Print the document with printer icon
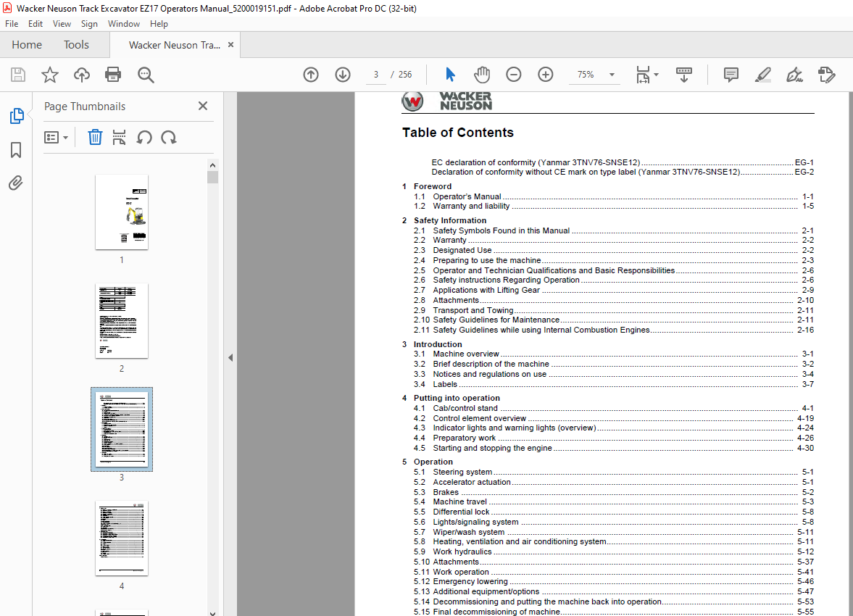853x616 pixels. click(x=113, y=75)
